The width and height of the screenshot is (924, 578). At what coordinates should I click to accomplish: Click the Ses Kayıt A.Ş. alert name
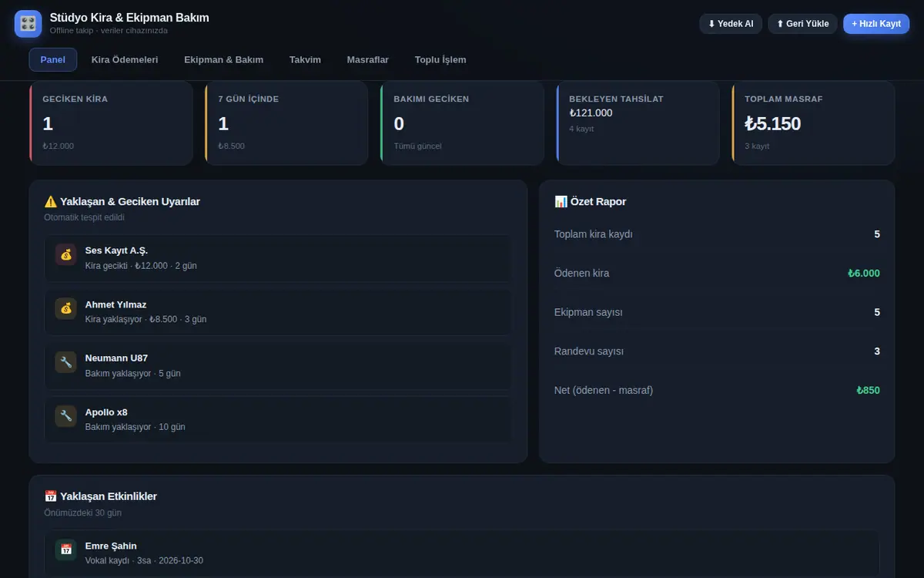[116, 250]
